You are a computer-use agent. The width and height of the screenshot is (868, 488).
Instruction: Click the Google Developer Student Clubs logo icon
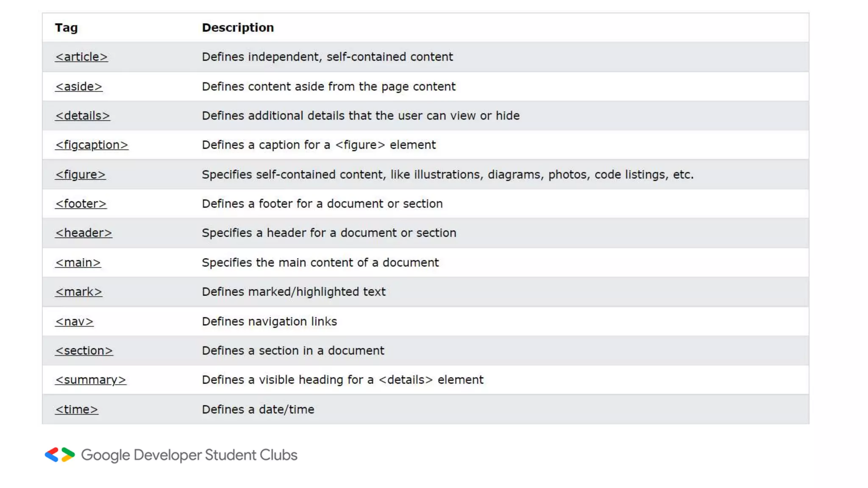pos(60,455)
